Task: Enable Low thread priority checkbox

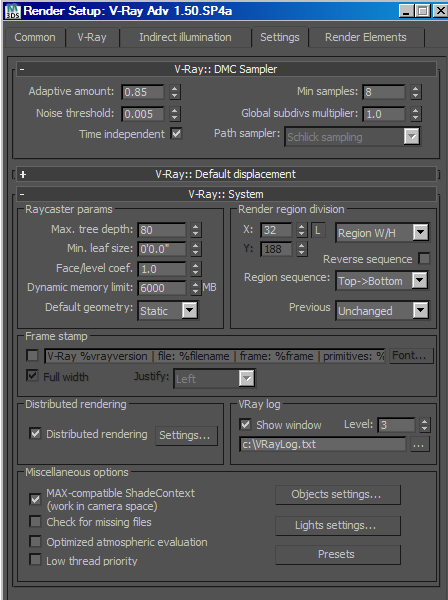Action: 36,560
